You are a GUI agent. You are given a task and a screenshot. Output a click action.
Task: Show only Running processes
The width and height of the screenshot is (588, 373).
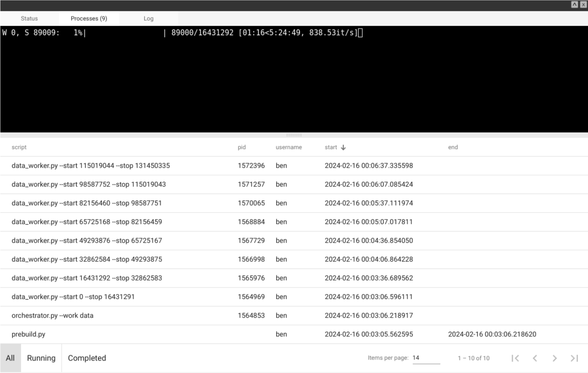coord(41,358)
